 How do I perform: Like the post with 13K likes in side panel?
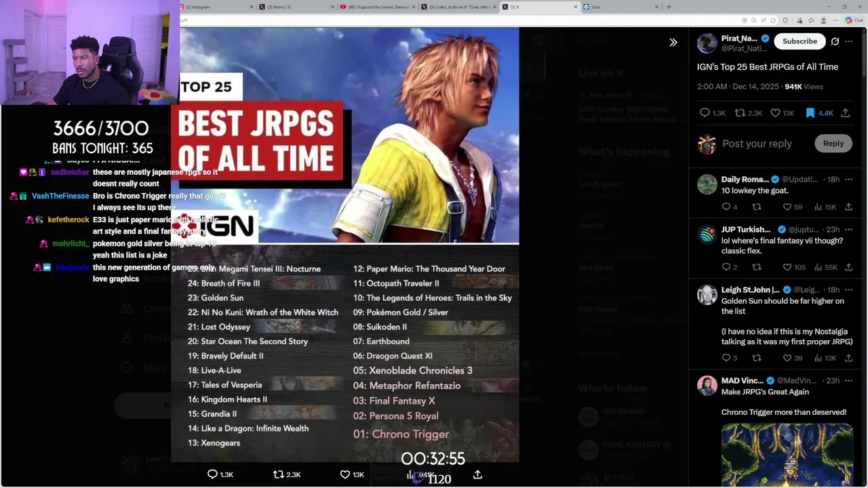point(775,113)
